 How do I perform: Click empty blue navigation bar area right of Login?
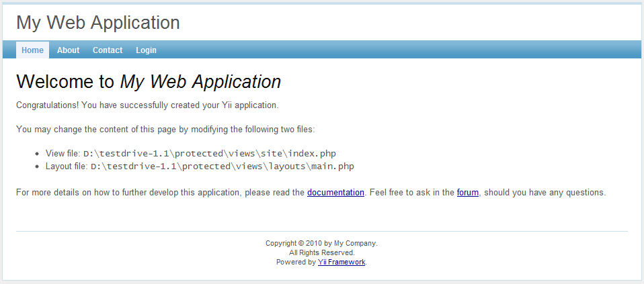(403, 50)
